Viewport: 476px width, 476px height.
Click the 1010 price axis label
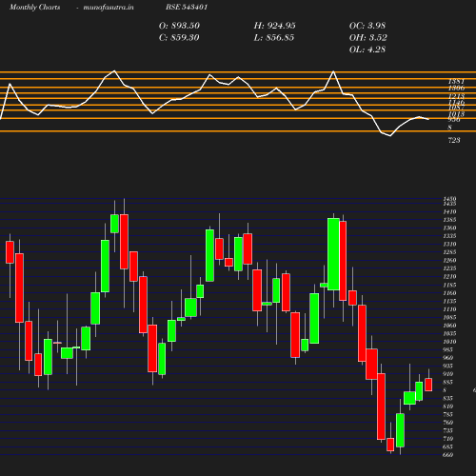tap(449, 342)
